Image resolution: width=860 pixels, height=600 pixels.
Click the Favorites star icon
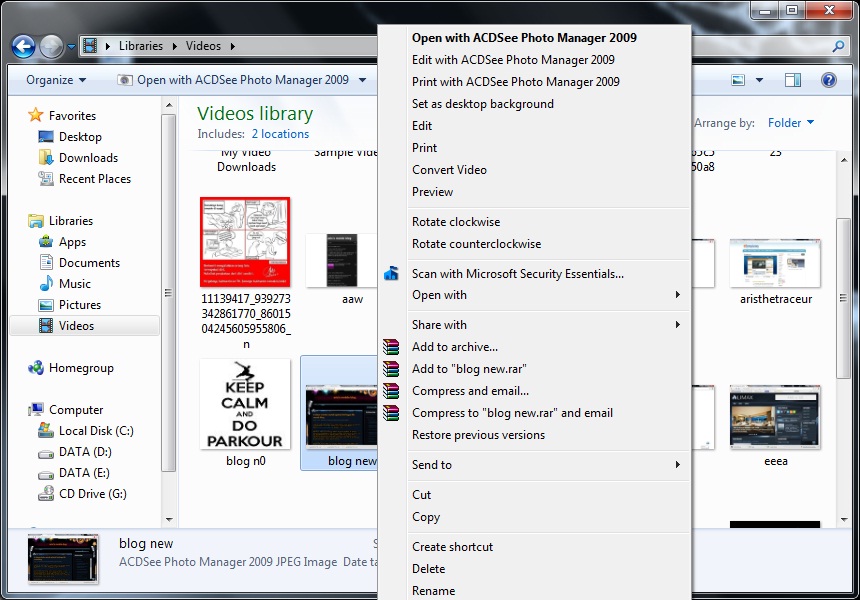(36, 115)
